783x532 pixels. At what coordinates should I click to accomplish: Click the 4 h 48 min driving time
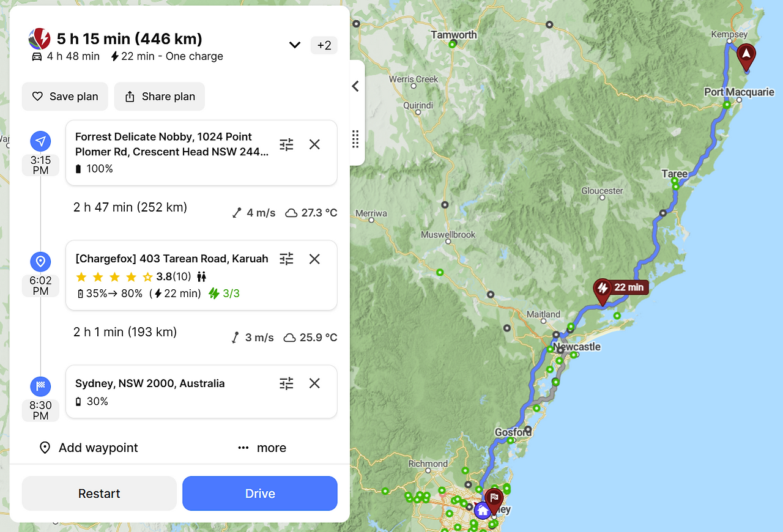[65, 56]
